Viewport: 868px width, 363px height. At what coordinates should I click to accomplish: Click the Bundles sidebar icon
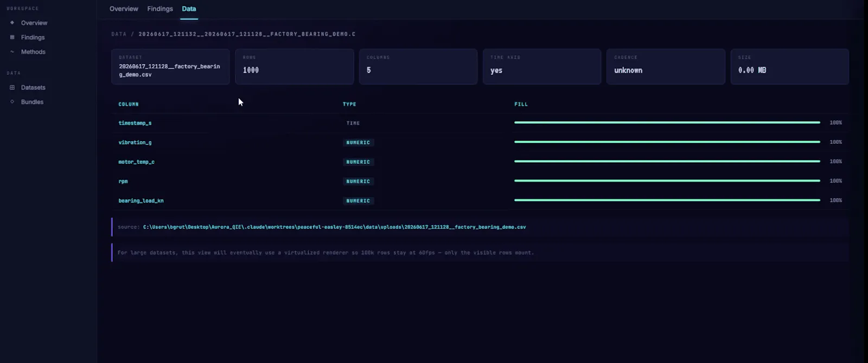[12, 102]
